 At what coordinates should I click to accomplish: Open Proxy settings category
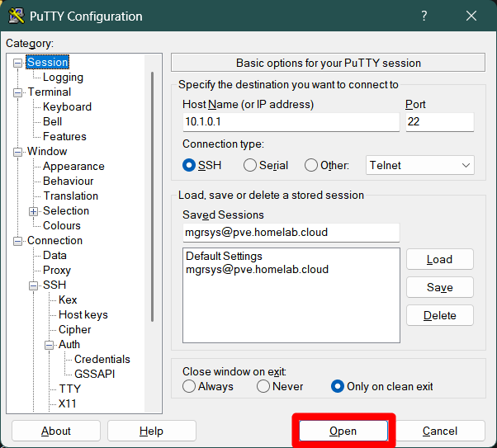pyautogui.click(x=57, y=271)
